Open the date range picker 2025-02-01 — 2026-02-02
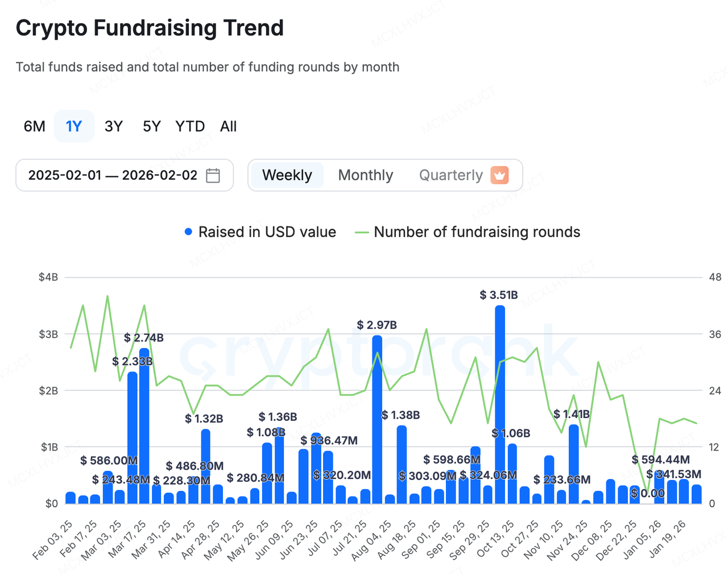The width and height of the screenshot is (728, 575). [113, 175]
